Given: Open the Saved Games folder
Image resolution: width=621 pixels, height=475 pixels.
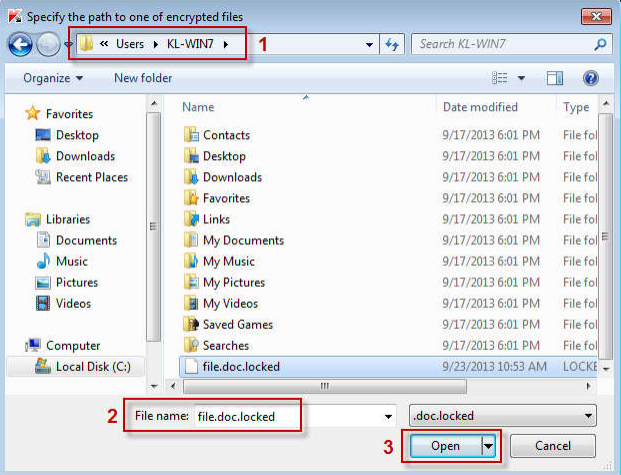Looking at the screenshot, I should [237, 324].
